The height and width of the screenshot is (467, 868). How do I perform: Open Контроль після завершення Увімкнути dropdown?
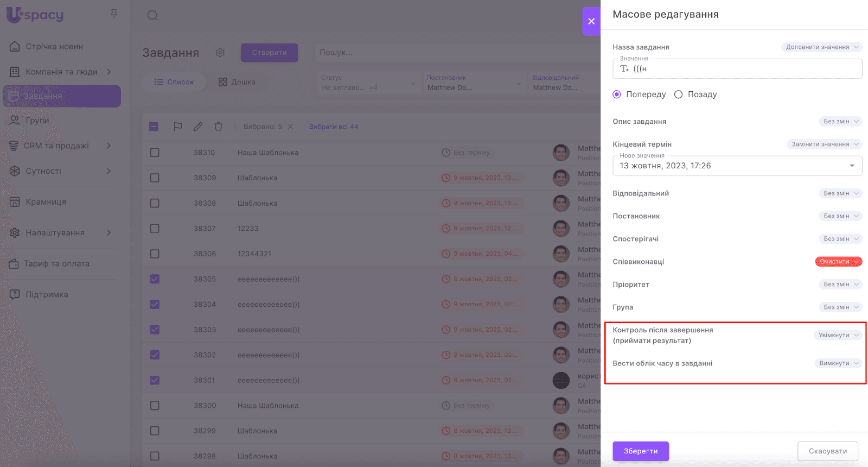click(x=838, y=336)
